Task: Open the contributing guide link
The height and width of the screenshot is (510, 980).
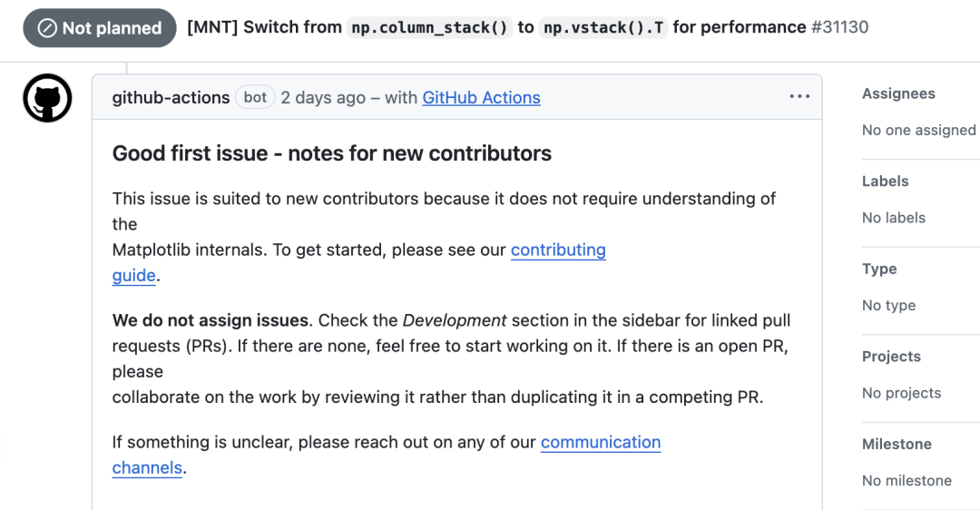Action: (558, 250)
